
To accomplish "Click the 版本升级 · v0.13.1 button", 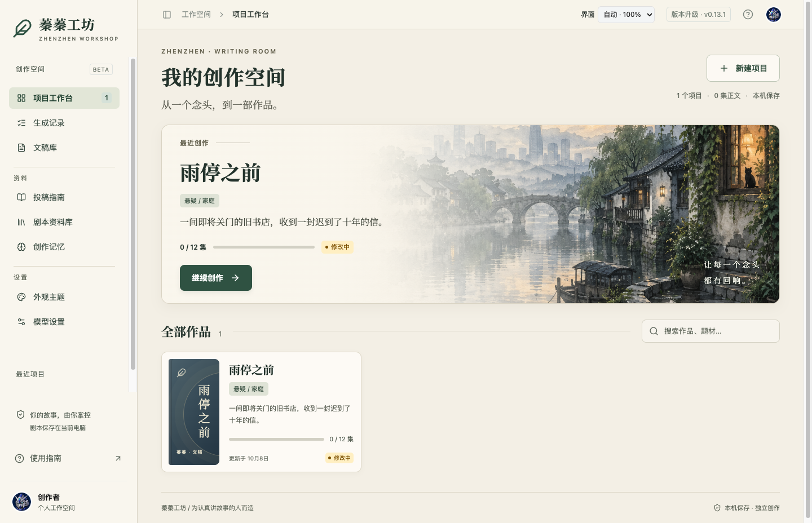I will [x=699, y=15].
